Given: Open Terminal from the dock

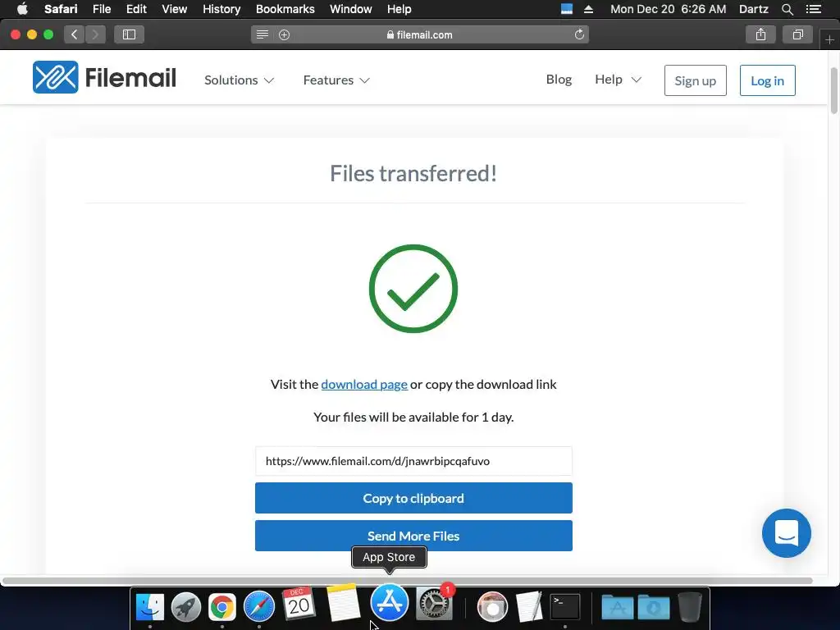Looking at the screenshot, I should (x=565, y=605).
